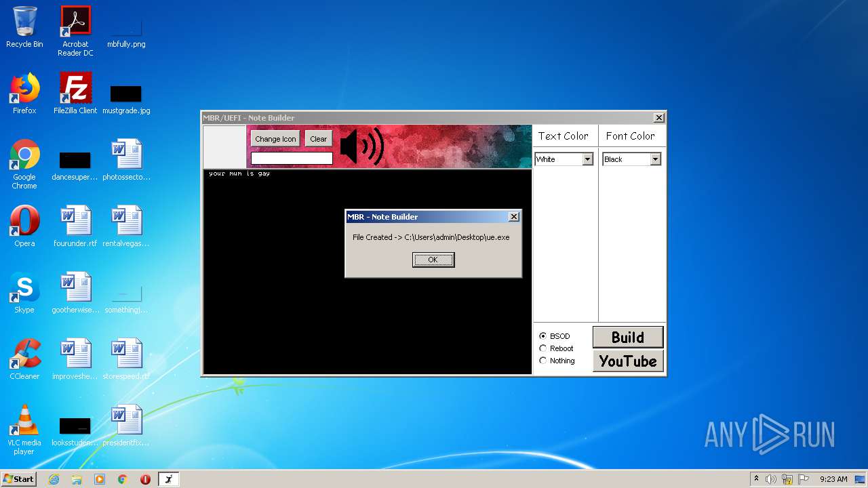This screenshot has width=868, height=488.
Task: Open Windows Explorer from taskbar
Action: click(x=77, y=479)
